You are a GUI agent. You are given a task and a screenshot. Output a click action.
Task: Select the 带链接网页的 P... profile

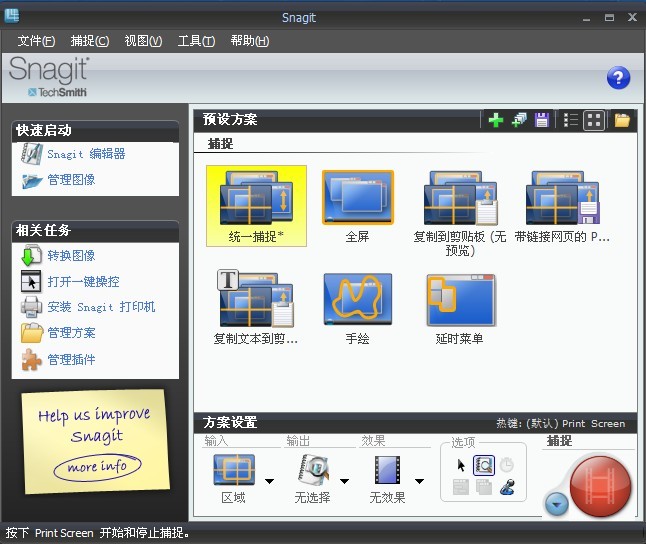(562, 206)
